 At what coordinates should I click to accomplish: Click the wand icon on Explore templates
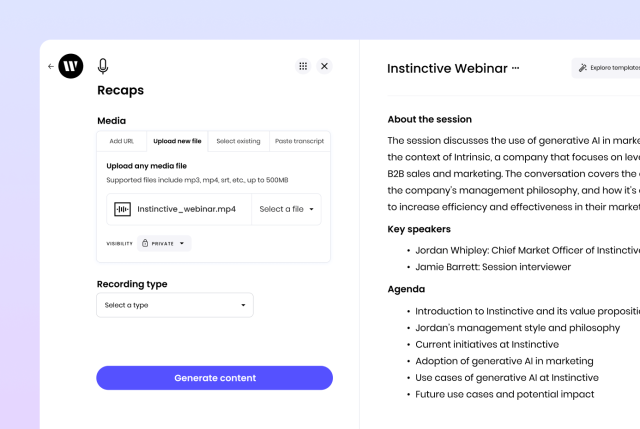tap(583, 68)
